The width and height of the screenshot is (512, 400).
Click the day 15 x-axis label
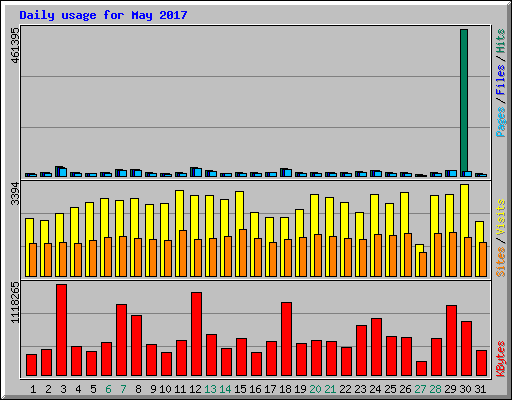[240, 389]
